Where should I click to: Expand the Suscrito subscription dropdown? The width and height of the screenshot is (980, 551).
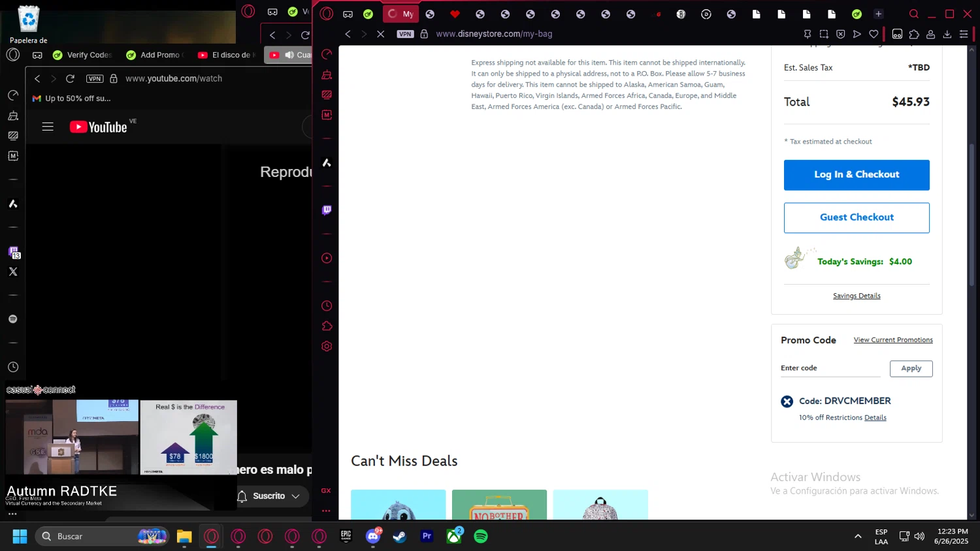[x=295, y=496]
